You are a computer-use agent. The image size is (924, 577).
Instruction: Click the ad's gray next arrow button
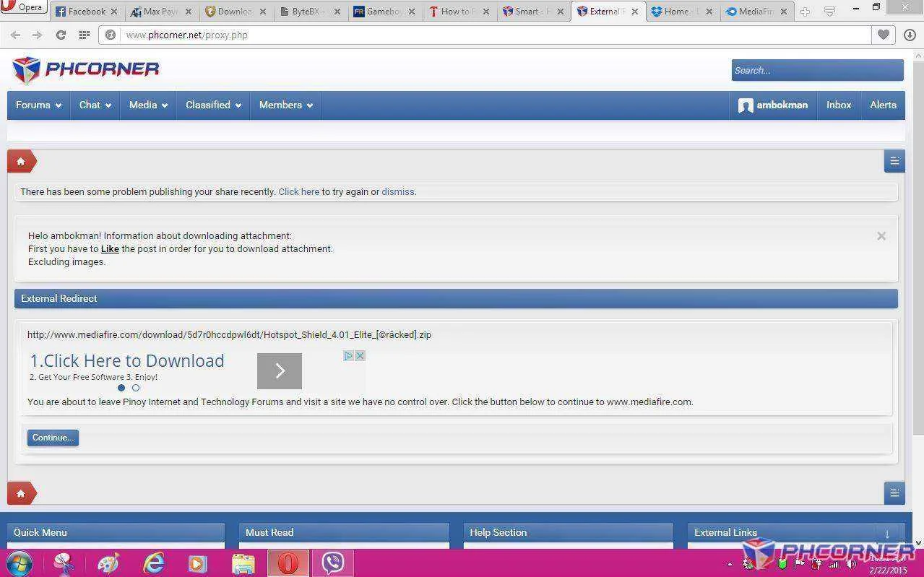tap(280, 371)
